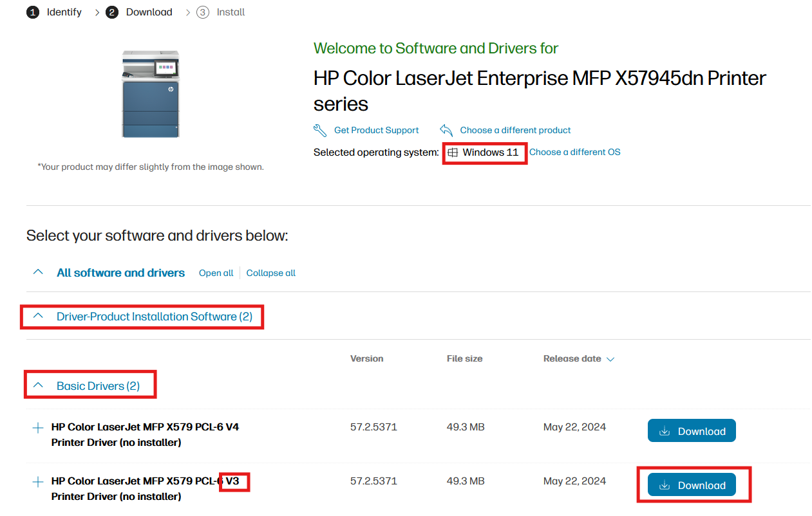The width and height of the screenshot is (812, 516).
Task: Go to the Identify step
Action: point(64,12)
